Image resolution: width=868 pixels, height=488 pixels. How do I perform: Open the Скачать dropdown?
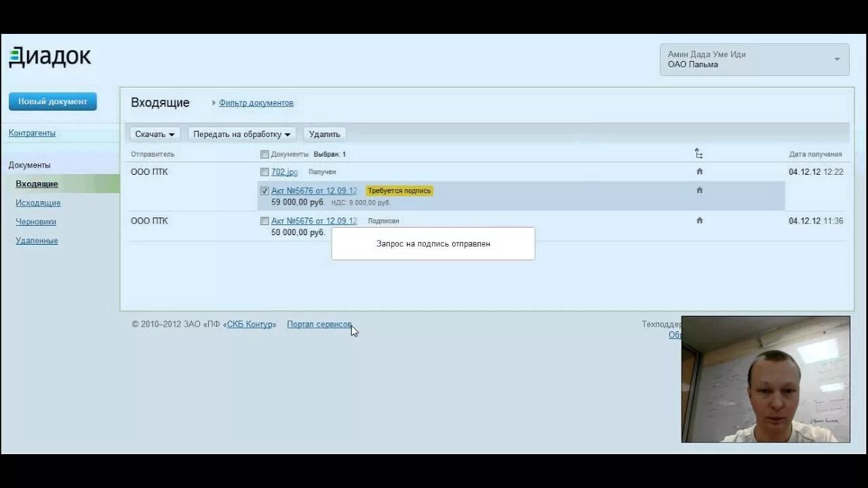155,134
